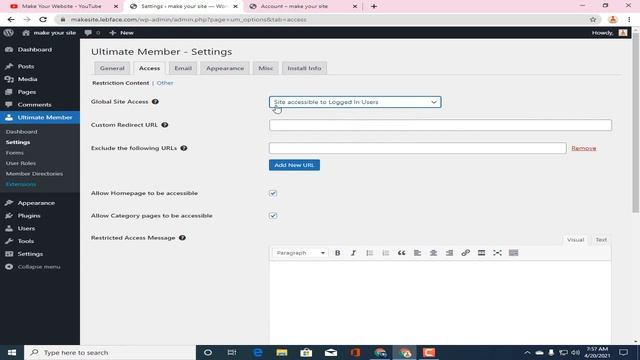Open the Appearance settings tab
640x360 pixels.
coord(225,68)
